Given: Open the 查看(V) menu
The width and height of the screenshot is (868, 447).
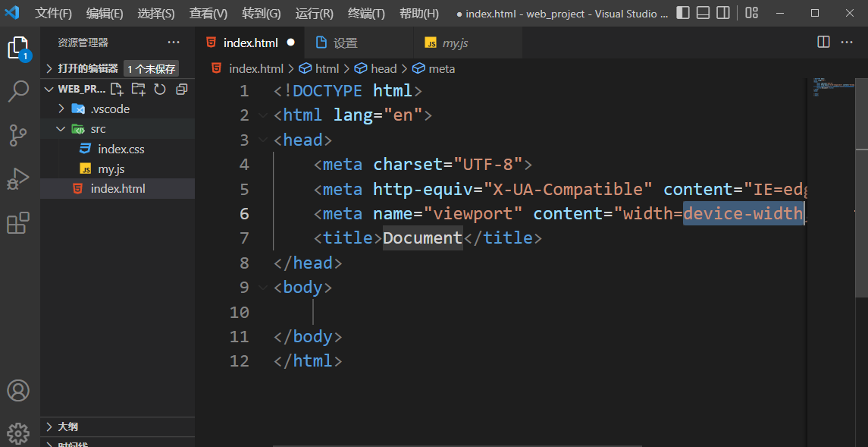Looking at the screenshot, I should [x=208, y=14].
